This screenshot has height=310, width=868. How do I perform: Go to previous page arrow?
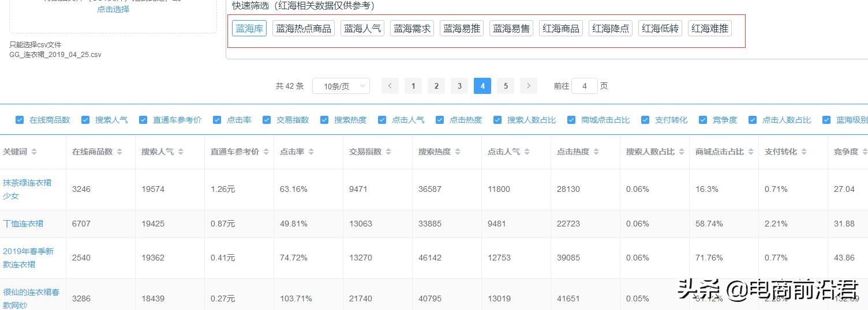click(x=390, y=86)
